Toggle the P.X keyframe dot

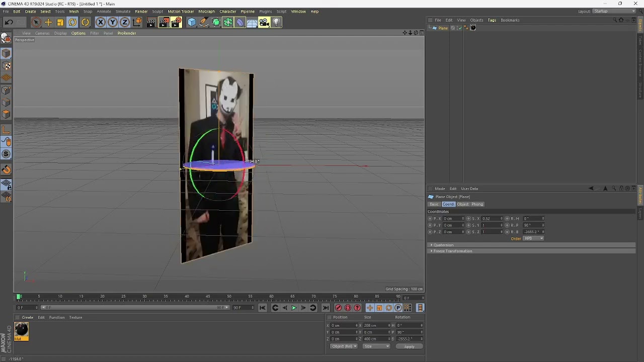(x=430, y=219)
